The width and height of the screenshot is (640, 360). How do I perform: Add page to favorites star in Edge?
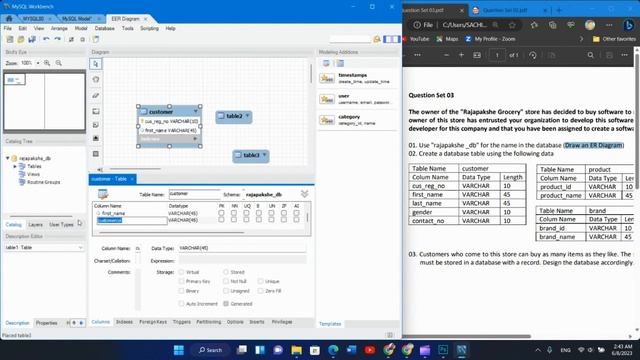(x=512, y=25)
